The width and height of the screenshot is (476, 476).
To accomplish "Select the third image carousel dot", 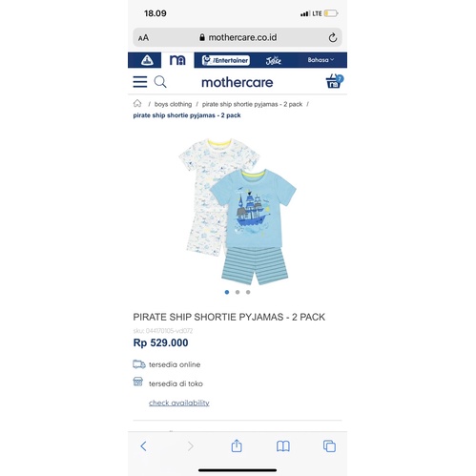I will (248, 292).
